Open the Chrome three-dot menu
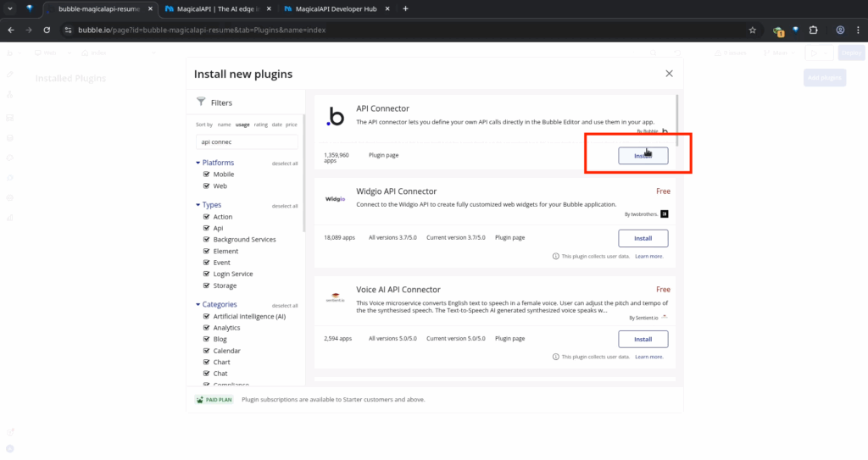Image resolution: width=868 pixels, height=460 pixels. click(858, 30)
